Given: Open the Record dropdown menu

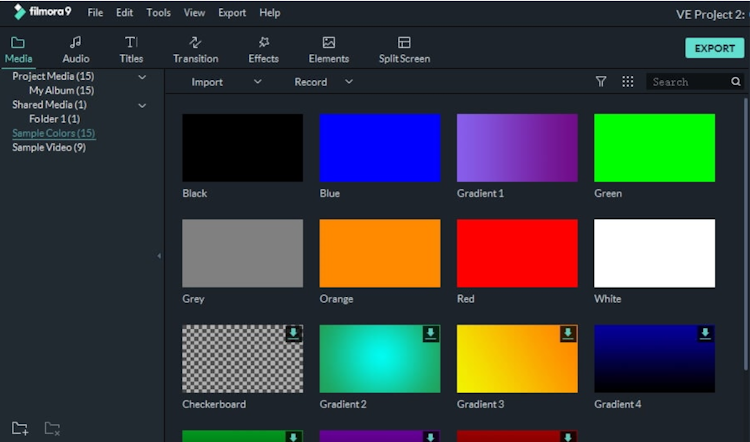Looking at the screenshot, I should [349, 82].
